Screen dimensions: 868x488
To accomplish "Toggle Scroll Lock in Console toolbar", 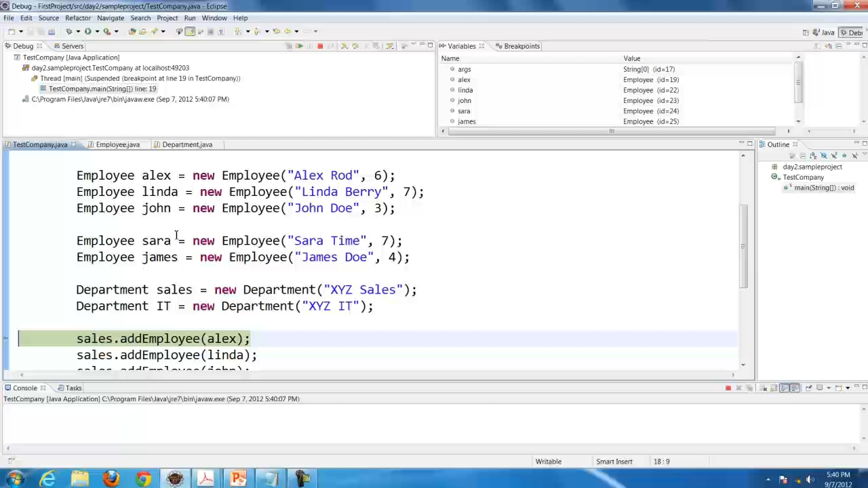I will click(x=774, y=388).
